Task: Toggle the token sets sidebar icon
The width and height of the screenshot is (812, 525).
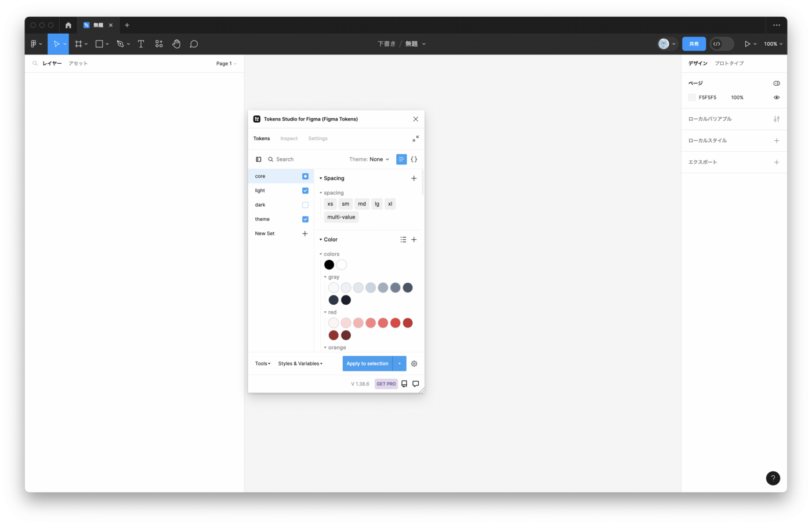Action: pos(259,159)
